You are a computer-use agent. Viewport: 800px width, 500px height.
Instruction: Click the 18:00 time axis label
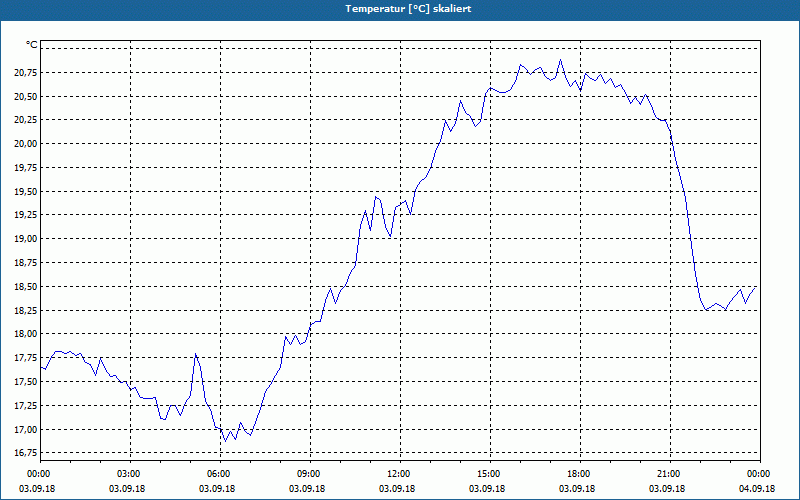[x=580, y=474]
